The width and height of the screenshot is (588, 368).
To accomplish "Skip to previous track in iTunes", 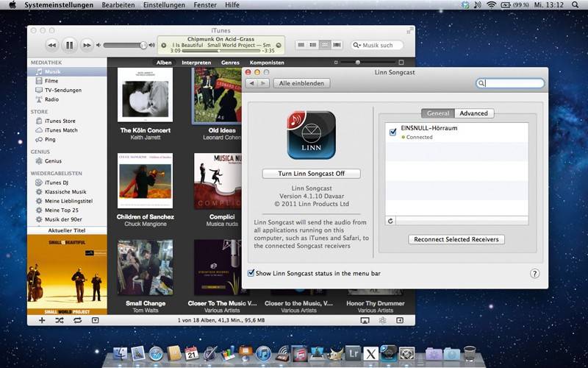I will coord(52,46).
